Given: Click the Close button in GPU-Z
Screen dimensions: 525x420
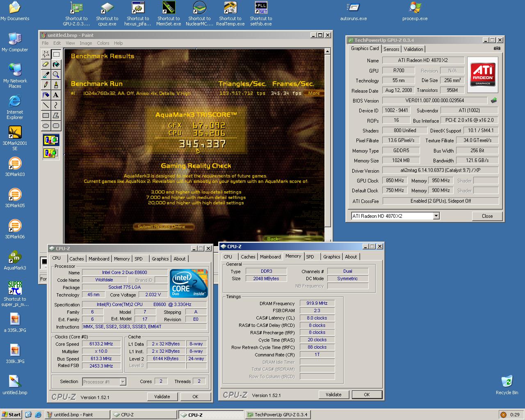Looking at the screenshot, I should [487, 216].
